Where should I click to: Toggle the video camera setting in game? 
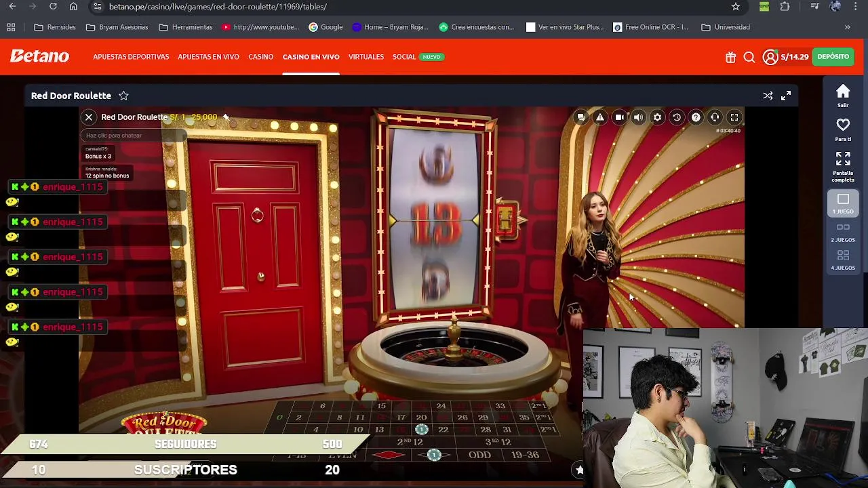pyautogui.click(x=619, y=117)
